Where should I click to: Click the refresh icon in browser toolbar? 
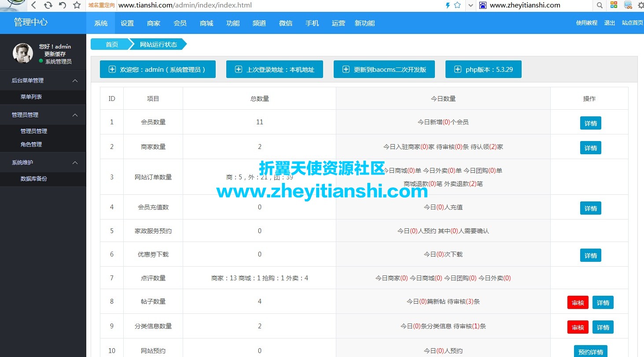tap(48, 5)
